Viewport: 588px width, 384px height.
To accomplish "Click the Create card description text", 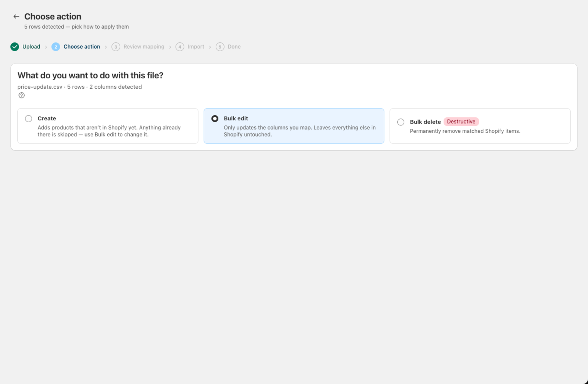I will (109, 131).
